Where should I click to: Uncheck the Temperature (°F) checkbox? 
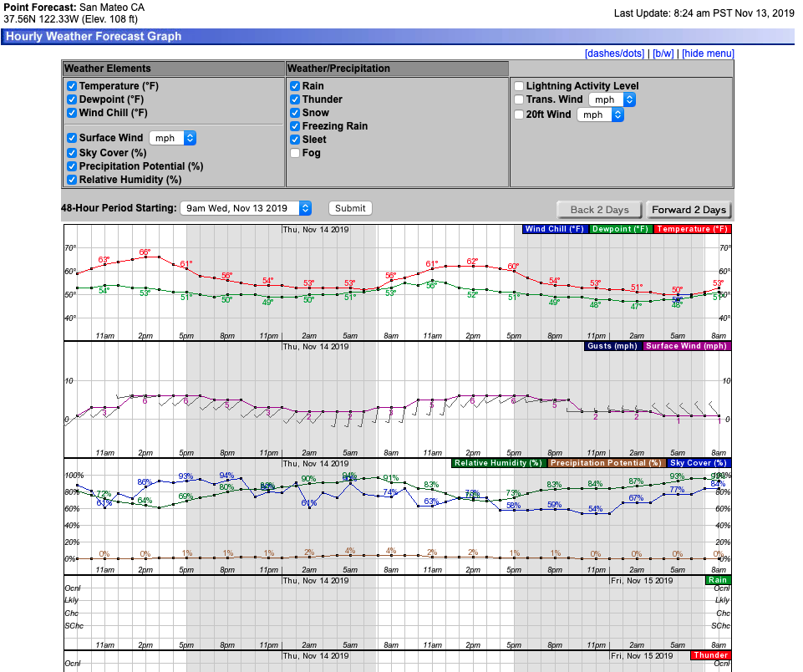pos(72,86)
